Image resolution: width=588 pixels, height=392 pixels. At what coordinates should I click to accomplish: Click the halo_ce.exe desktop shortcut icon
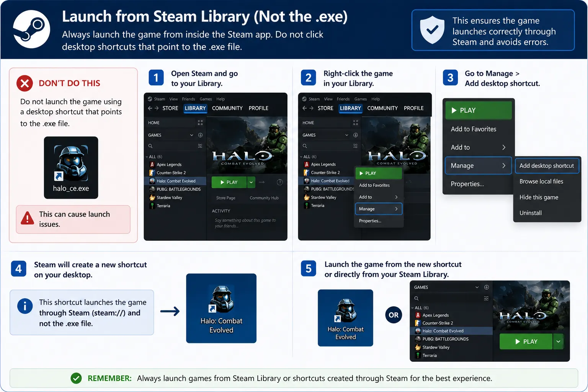(x=71, y=167)
